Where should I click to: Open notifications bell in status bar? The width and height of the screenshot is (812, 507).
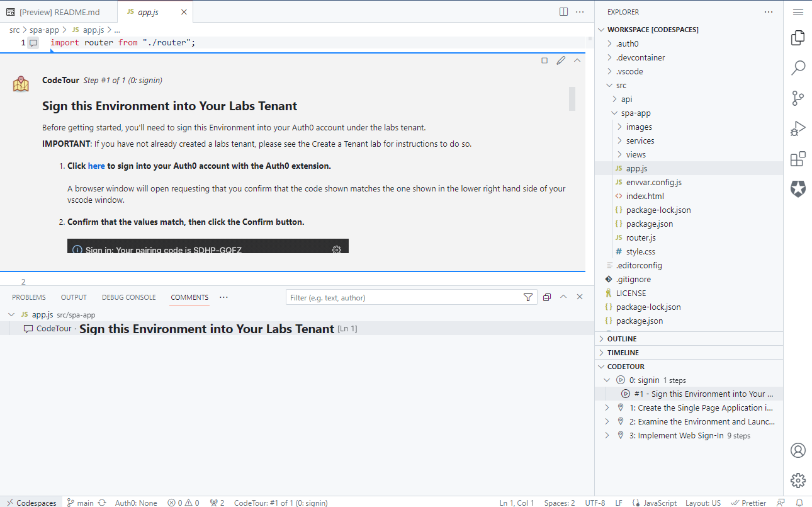[799, 503]
